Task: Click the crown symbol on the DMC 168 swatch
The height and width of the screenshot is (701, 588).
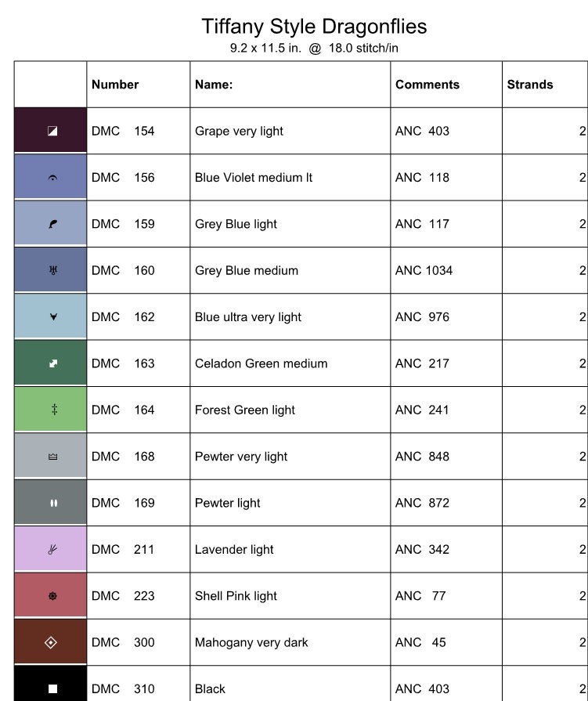Action: [x=52, y=457]
